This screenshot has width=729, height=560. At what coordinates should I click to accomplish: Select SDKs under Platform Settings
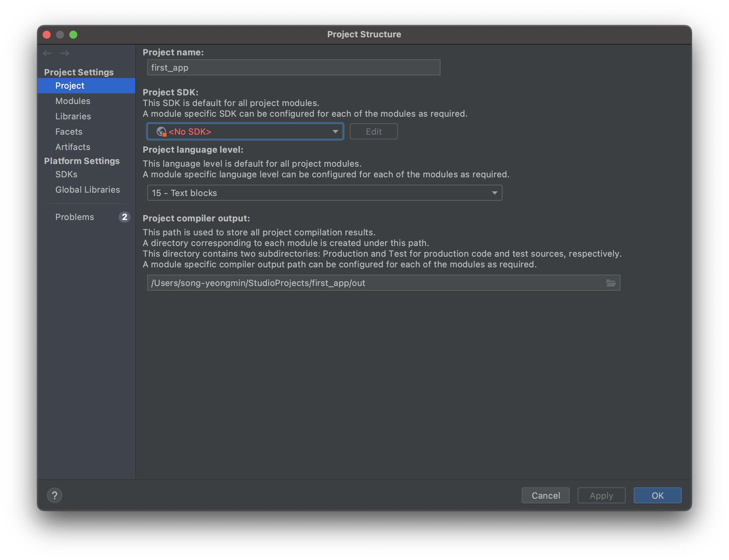click(66, 174)
